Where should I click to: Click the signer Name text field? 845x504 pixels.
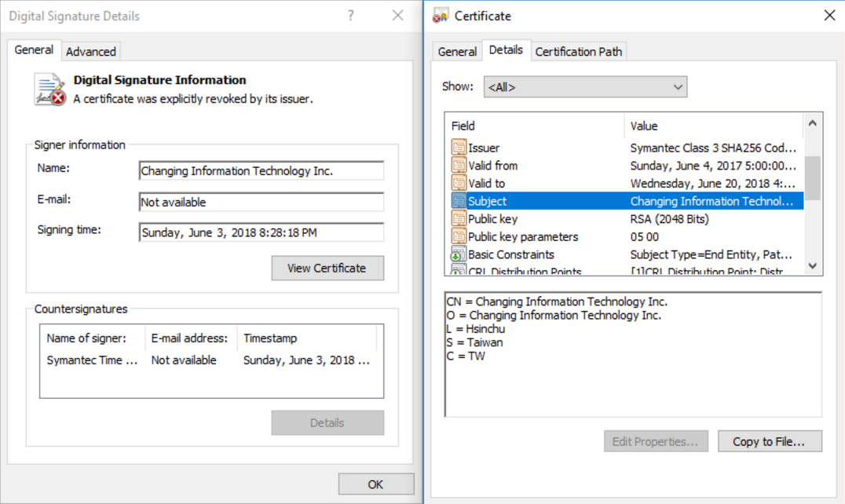click(261, 171)
